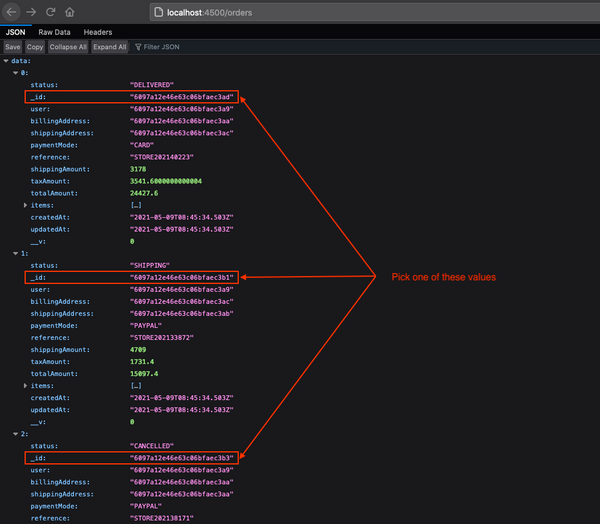The height and width of the screenshot is (524, 600).
Task: Collapse the root data node
Action: (x=6, y=61)
